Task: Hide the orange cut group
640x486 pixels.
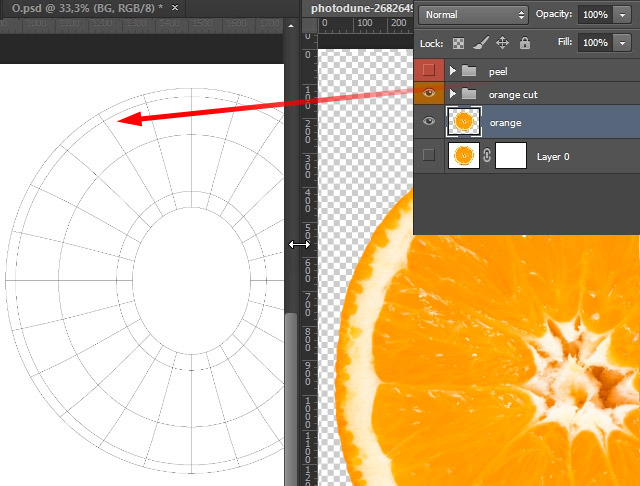Action: coord(429,93)
